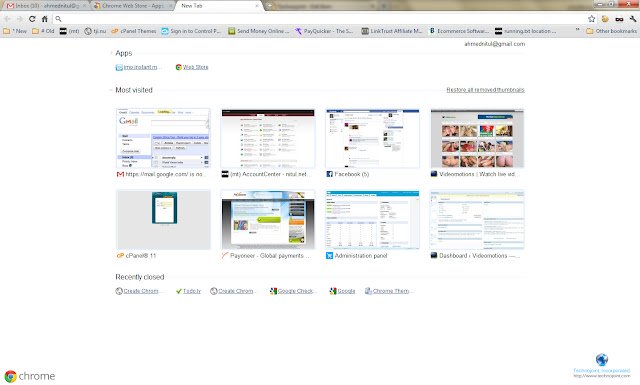Open the '* New' bookmarks folder

(15, 31)
